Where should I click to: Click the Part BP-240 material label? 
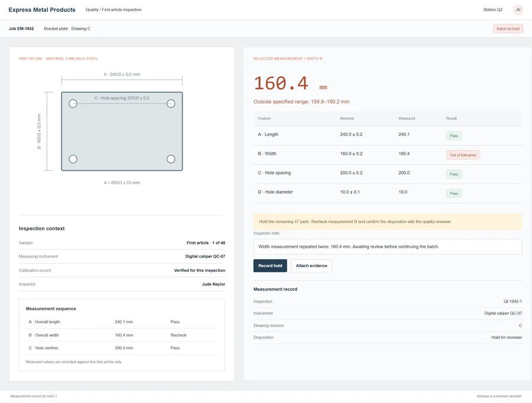(x=58, y=58)
